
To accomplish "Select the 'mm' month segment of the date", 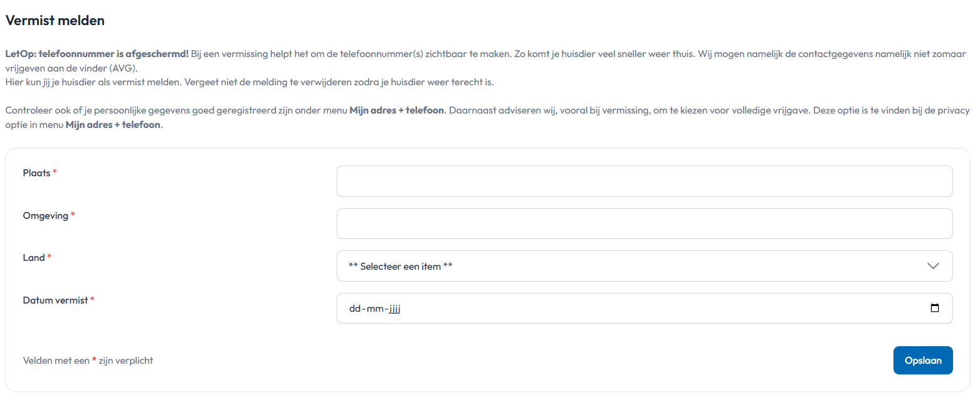I will (373, 309).
